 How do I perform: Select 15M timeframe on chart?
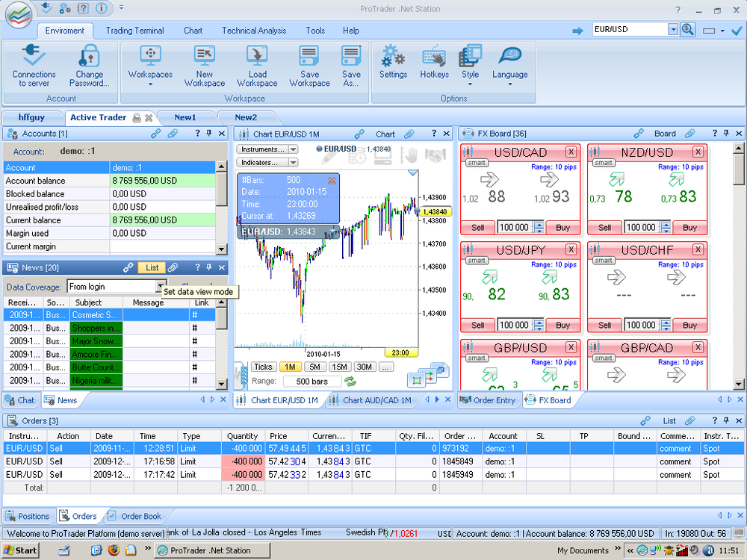[339, 367]
